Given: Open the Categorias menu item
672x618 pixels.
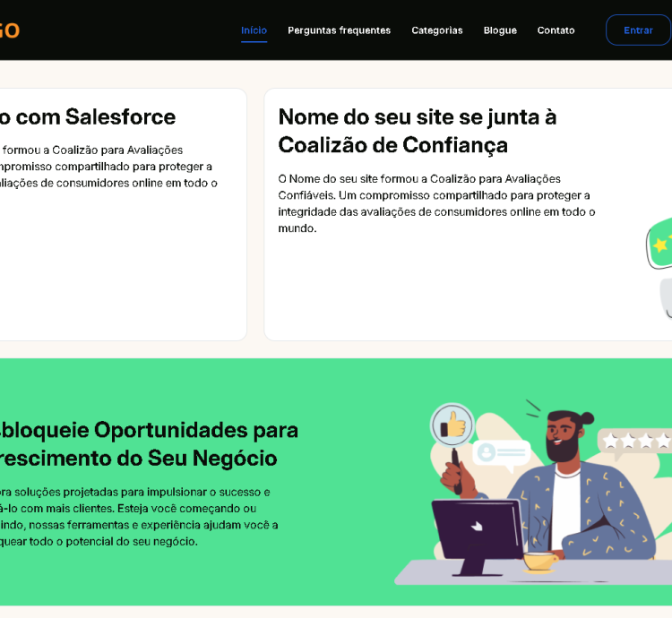Looking at the screenshot, I should 437,30.
